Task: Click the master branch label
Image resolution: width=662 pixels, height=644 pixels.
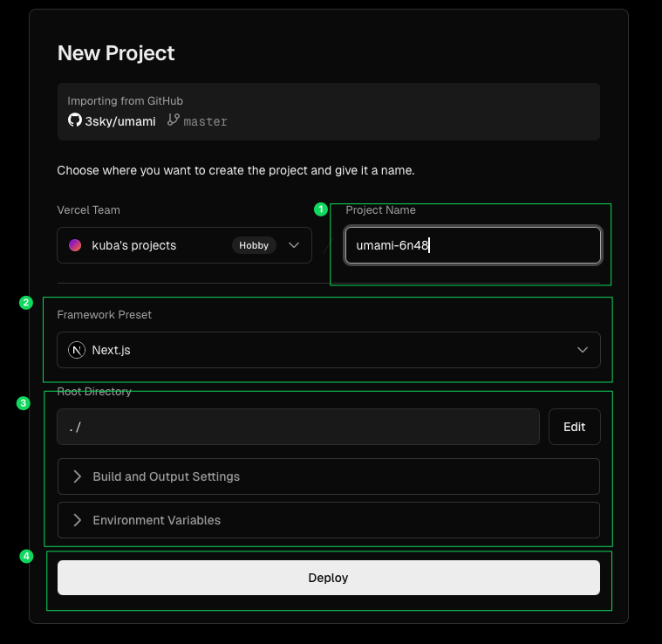Action: pos(205,121)
